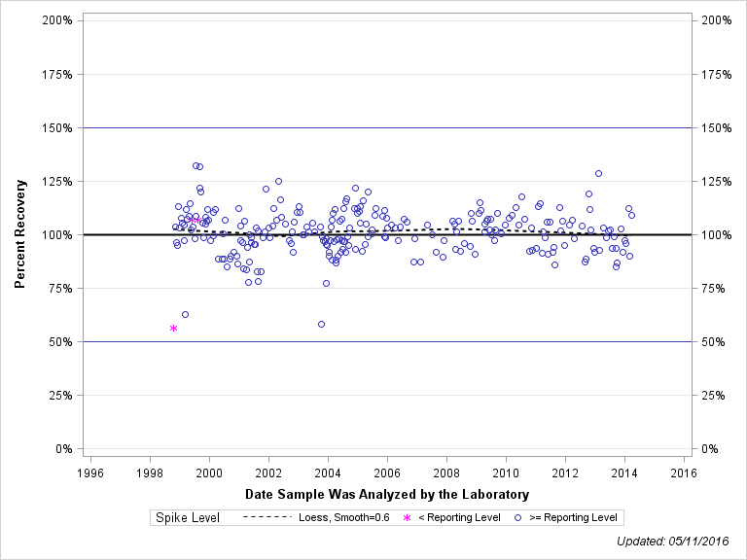Click the x-axis '2010' label

coord(506,472)
